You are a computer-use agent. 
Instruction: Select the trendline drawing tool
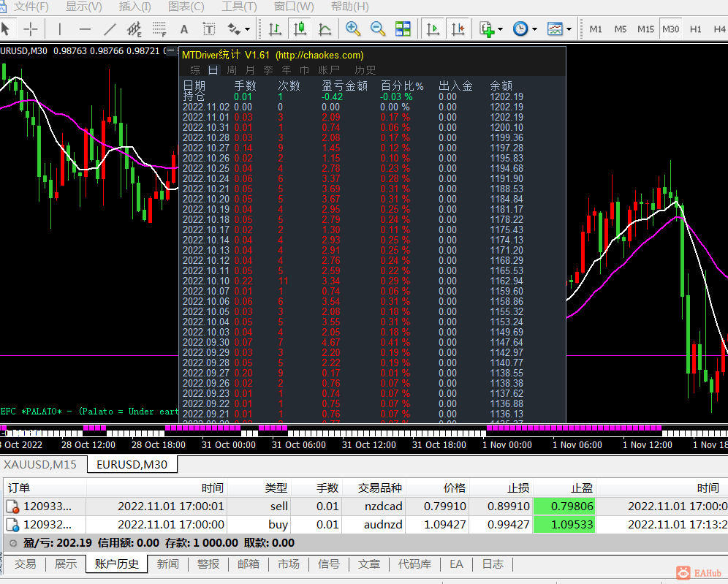tap(110, 29)
